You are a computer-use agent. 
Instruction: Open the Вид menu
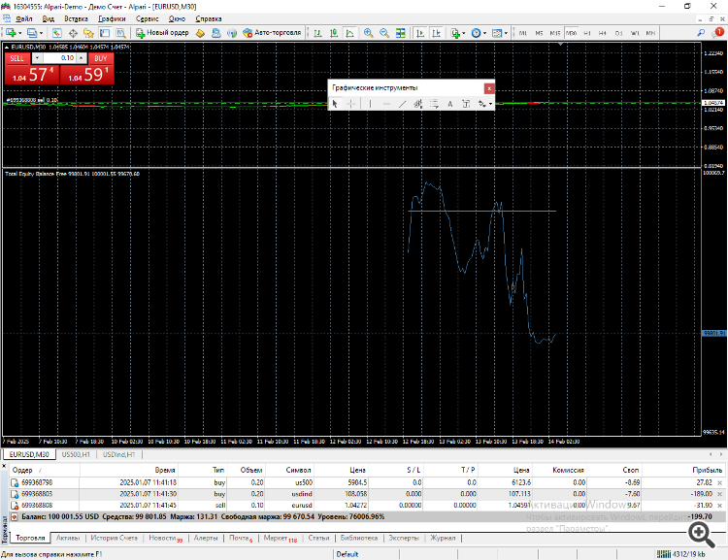49,19
